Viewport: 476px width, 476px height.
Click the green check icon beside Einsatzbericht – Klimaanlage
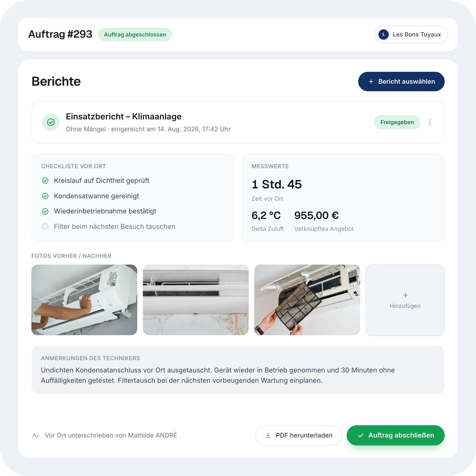[51, 122]
